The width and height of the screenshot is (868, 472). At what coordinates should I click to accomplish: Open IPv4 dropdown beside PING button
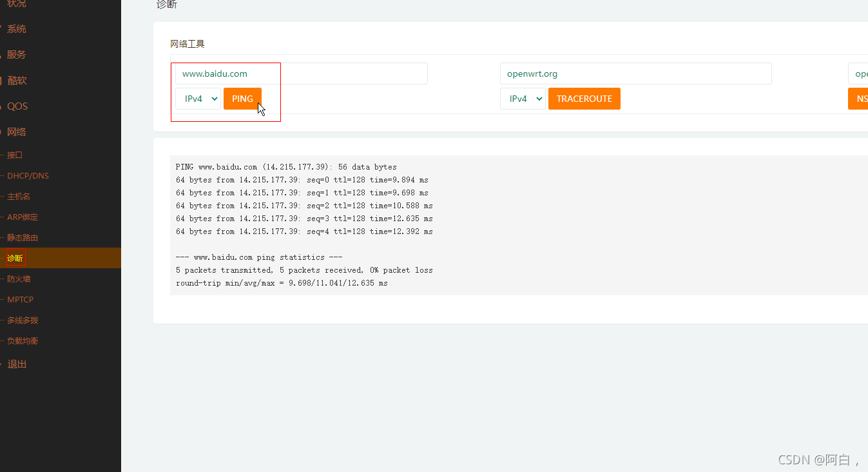(x=198, y=99)
